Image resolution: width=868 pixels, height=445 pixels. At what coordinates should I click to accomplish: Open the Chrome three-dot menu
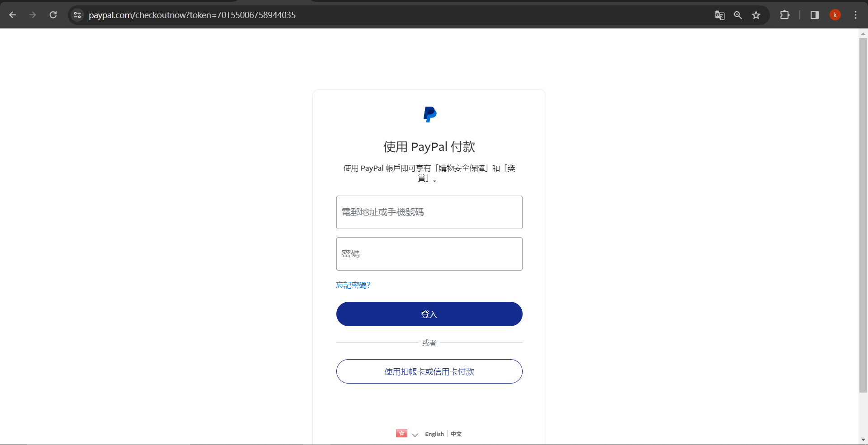coord(855,15)
